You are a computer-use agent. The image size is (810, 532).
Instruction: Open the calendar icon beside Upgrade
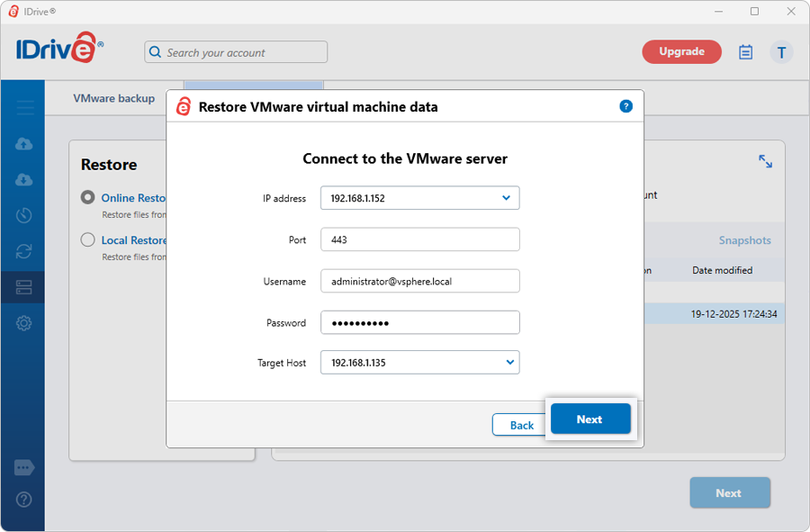(745, 52)
